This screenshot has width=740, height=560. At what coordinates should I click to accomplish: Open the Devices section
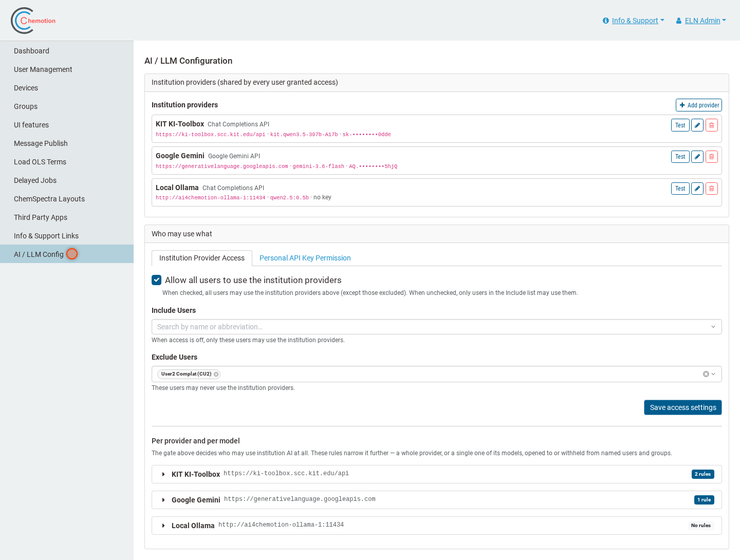67,88
